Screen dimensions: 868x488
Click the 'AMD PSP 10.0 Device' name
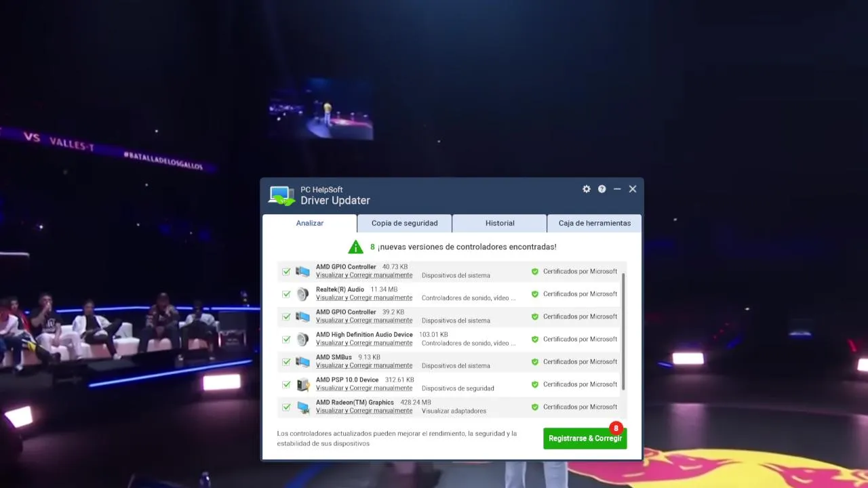click(347, 380)
